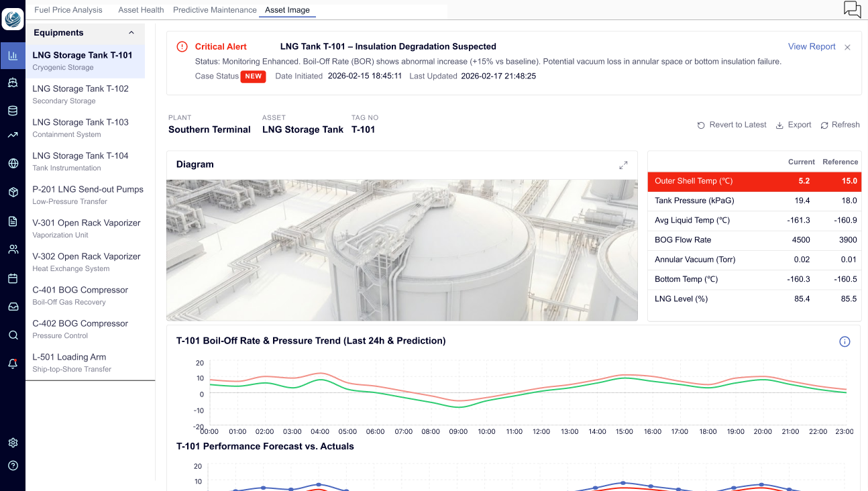Dismiss the Critical Alert banner

(x=847, y=48)
